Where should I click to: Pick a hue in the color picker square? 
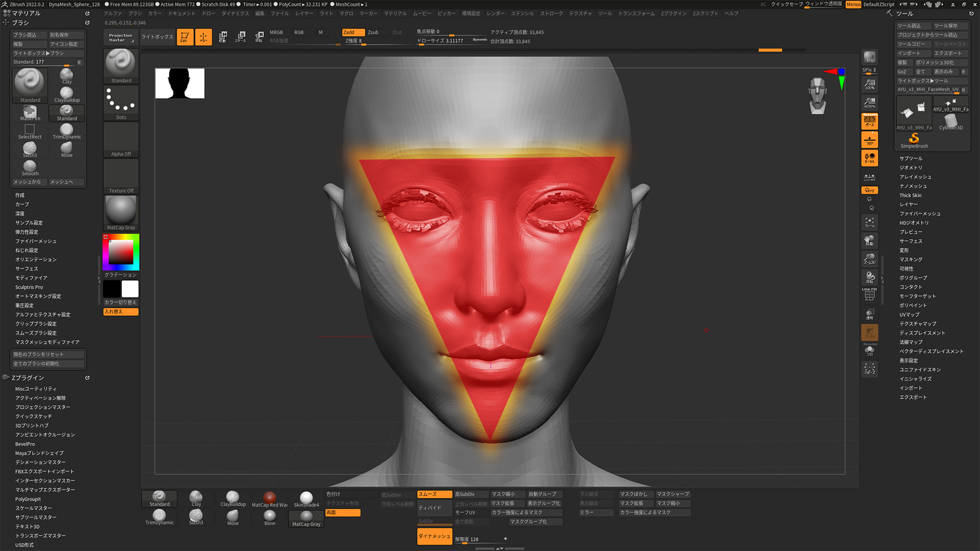pos(121,252)
